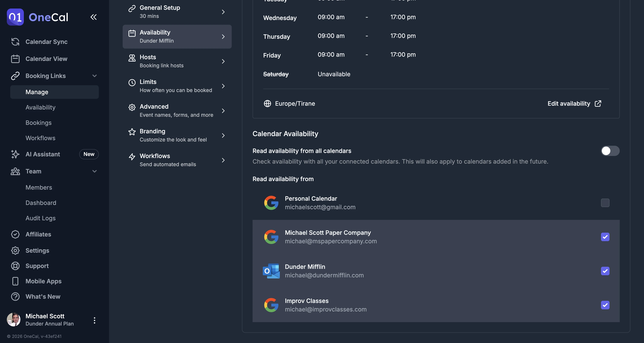Uncheck the Improv Classes checkbox
The width and height of the screenshot is (644, 343).
(x=605, y=305)
